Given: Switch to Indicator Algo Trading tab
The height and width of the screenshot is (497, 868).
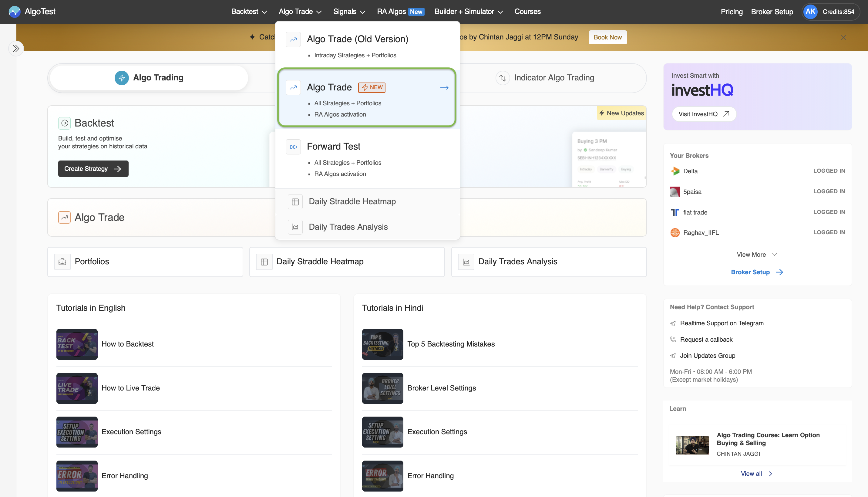Looking at the screenshot, I should pos(545,78).
